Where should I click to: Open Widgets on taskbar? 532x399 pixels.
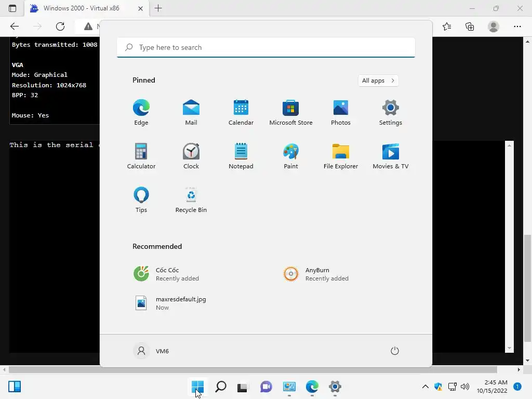15,387
